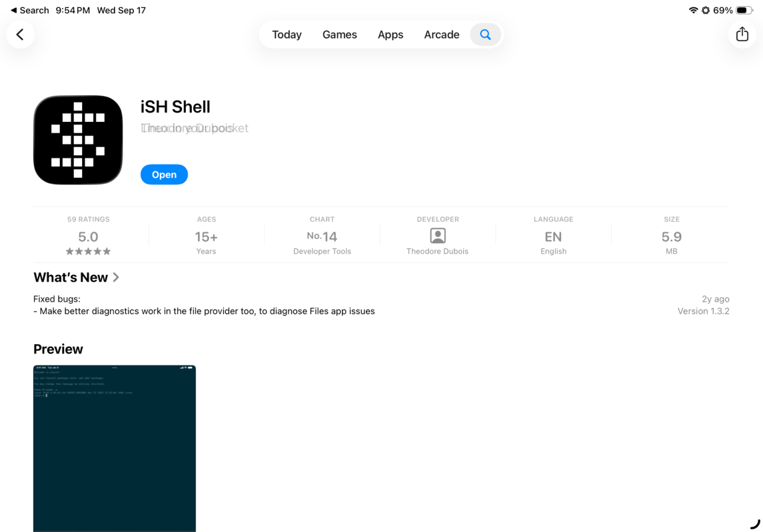Open the Apps tab
The image size is (763, 532).
coord(390,35)
